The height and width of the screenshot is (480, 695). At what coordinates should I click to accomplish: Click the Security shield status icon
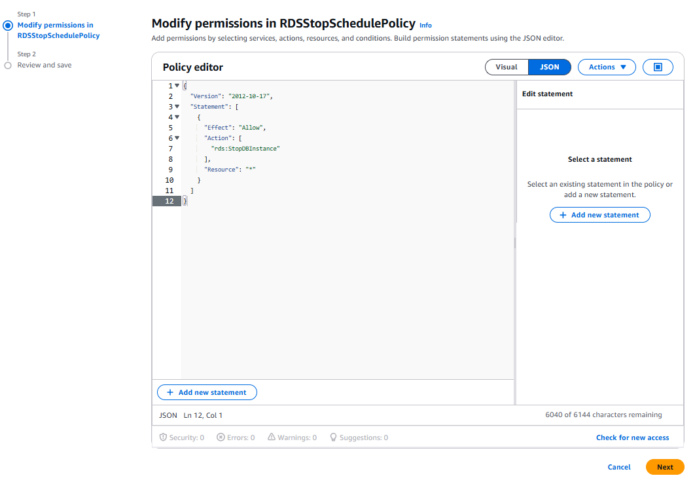click(163, 437)
